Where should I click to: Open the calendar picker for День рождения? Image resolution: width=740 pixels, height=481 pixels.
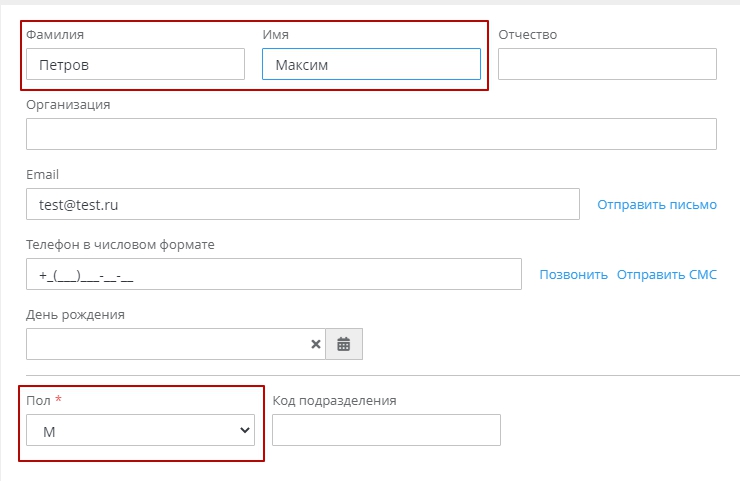344,344
